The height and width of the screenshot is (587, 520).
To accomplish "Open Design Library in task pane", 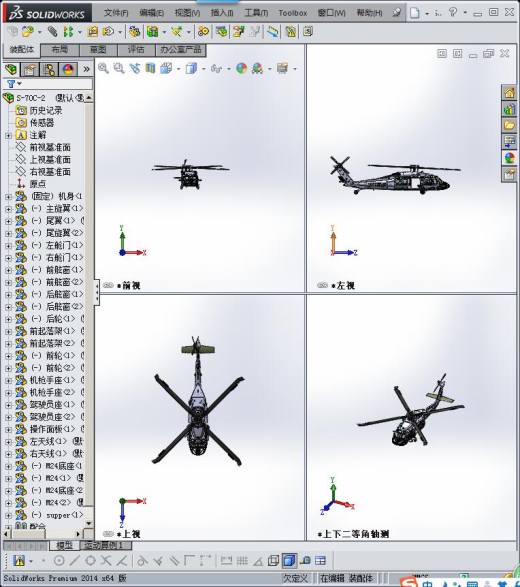I will tap(509, 109).
